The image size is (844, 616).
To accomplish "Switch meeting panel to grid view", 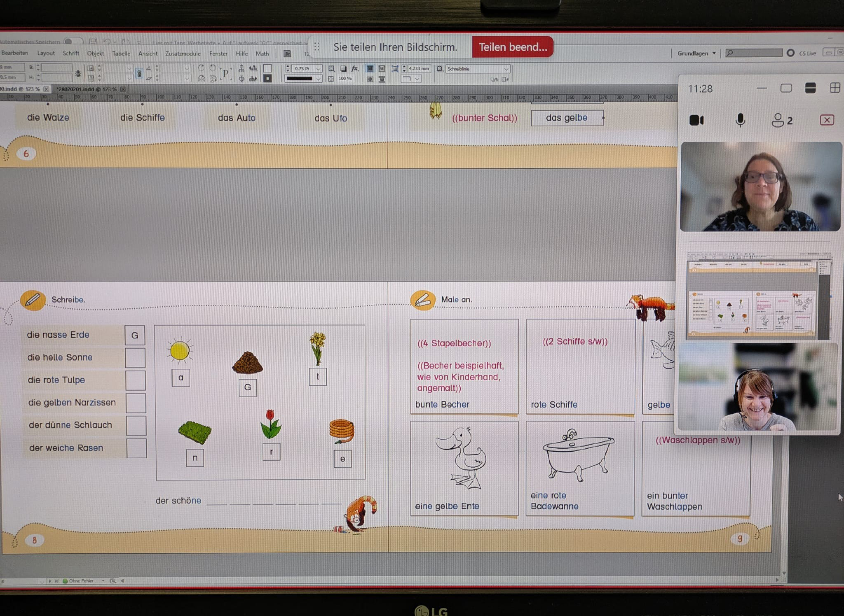I will pyautogui.click(x=835, y=88).
